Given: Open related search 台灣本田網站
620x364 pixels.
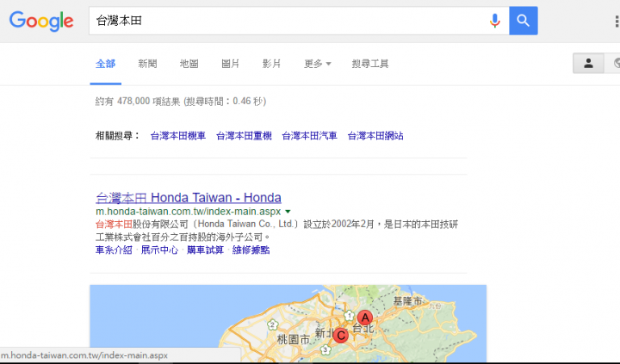Looking at the screenshot, I should pos(375,136).
